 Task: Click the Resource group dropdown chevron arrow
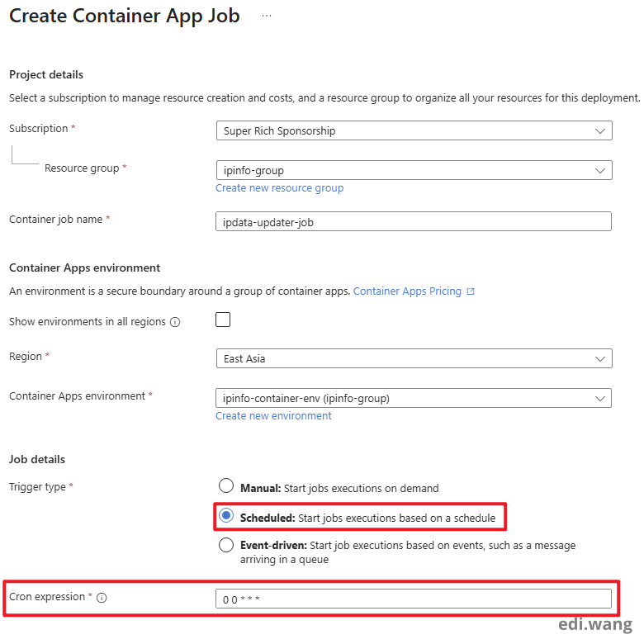(x=599, y=170)
